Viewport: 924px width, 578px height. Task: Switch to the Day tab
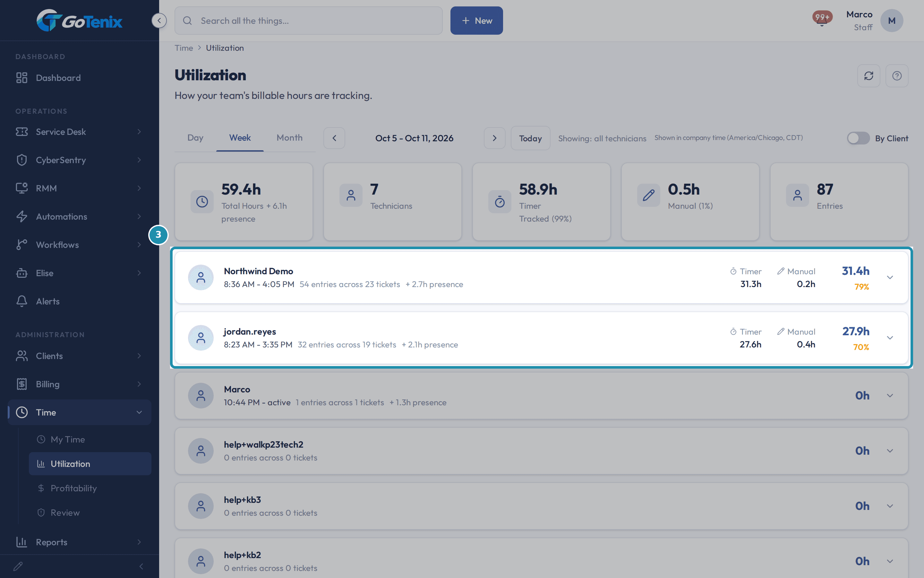[x=195, y=138]
